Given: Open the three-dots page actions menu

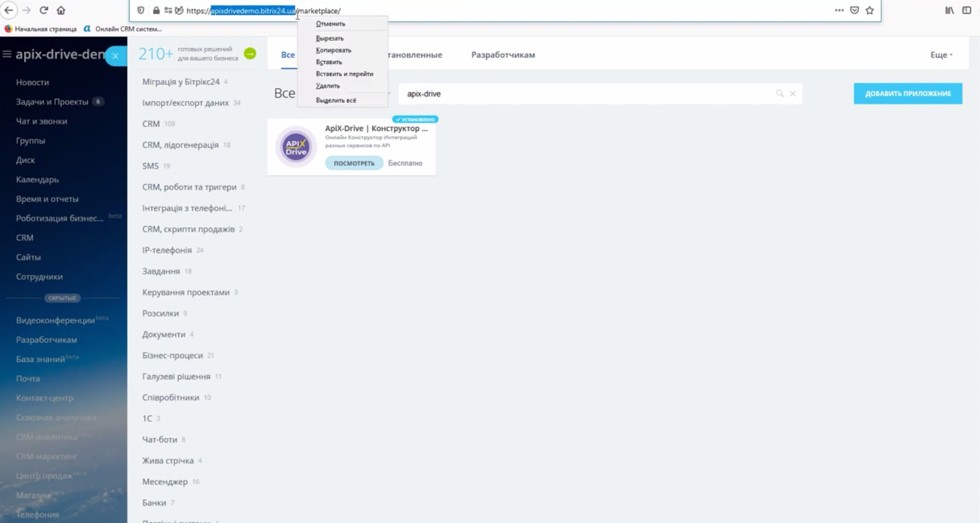Looking at the screenshot, I should pos(839,10).
